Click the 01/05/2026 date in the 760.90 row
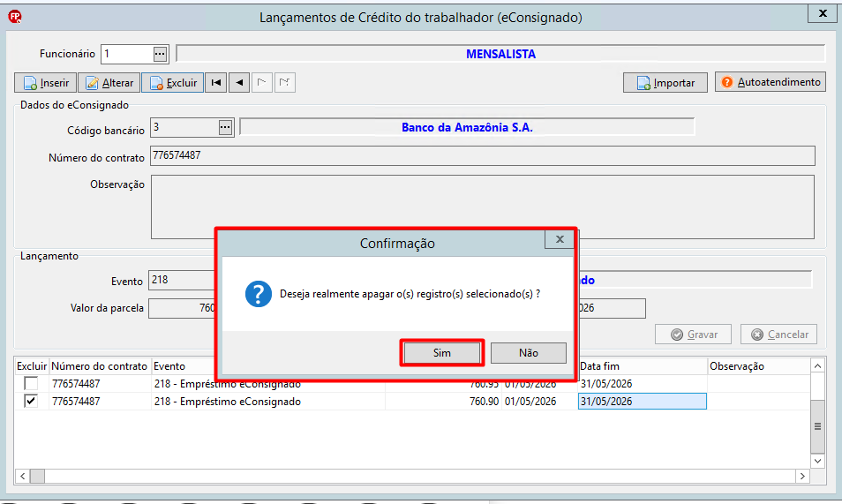 click(530, 402)
